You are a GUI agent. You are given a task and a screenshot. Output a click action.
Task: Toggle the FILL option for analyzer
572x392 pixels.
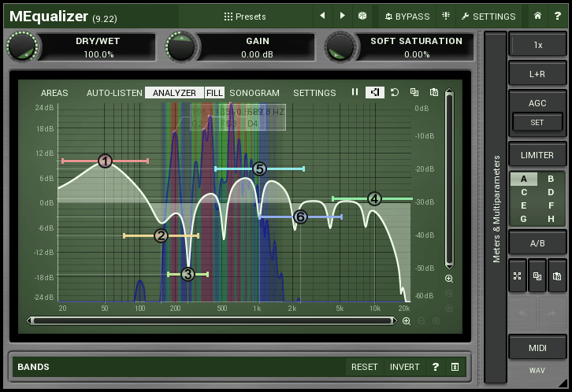214,93
